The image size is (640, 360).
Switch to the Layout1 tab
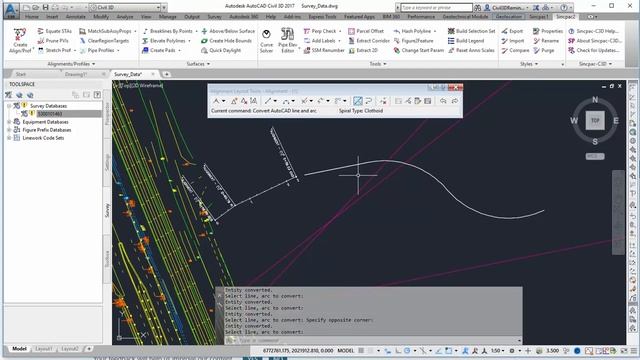point(44,349)
